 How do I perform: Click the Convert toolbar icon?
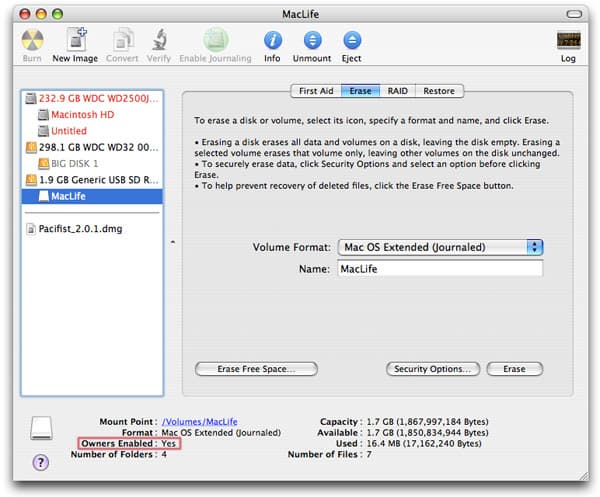pos(123,39)
